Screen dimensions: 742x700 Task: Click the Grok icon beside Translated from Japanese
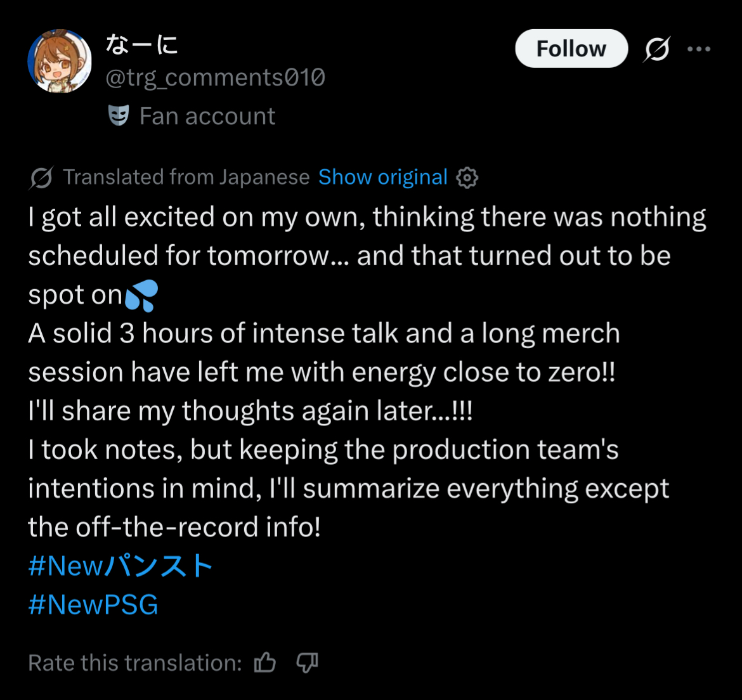coord(41,178)
